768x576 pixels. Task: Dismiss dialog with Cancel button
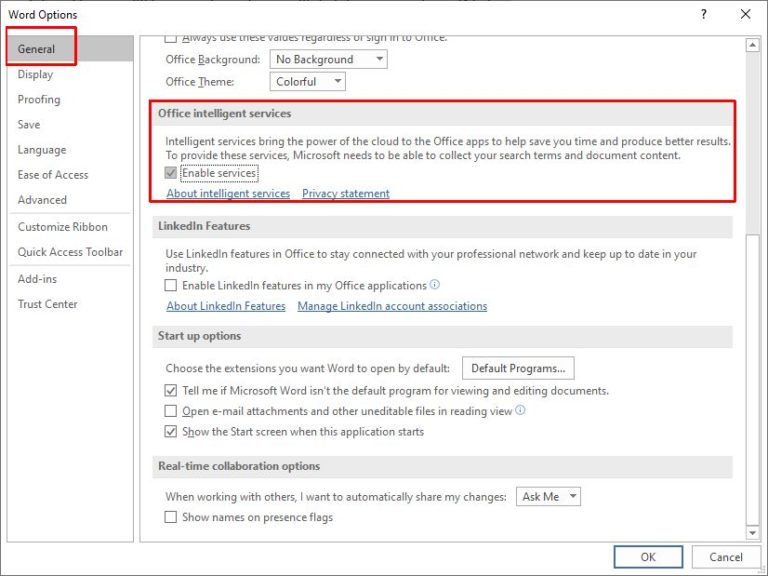pos(726,557)
